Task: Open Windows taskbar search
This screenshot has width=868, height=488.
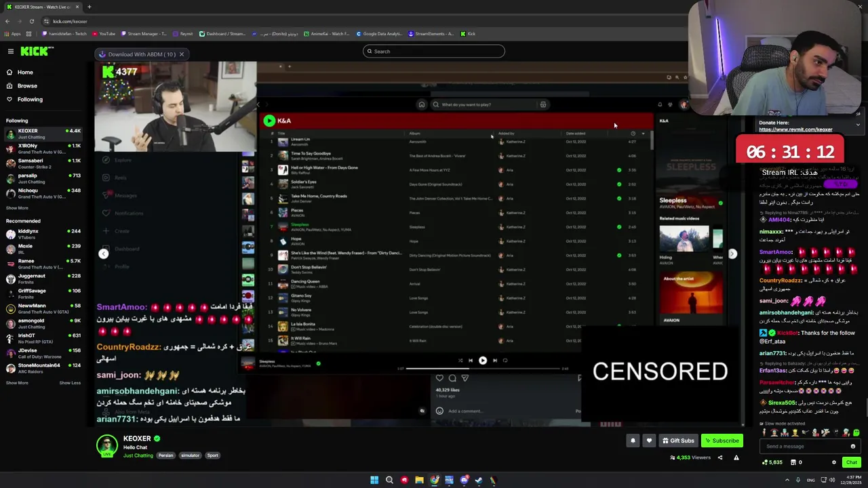Action: pos(389,480)
